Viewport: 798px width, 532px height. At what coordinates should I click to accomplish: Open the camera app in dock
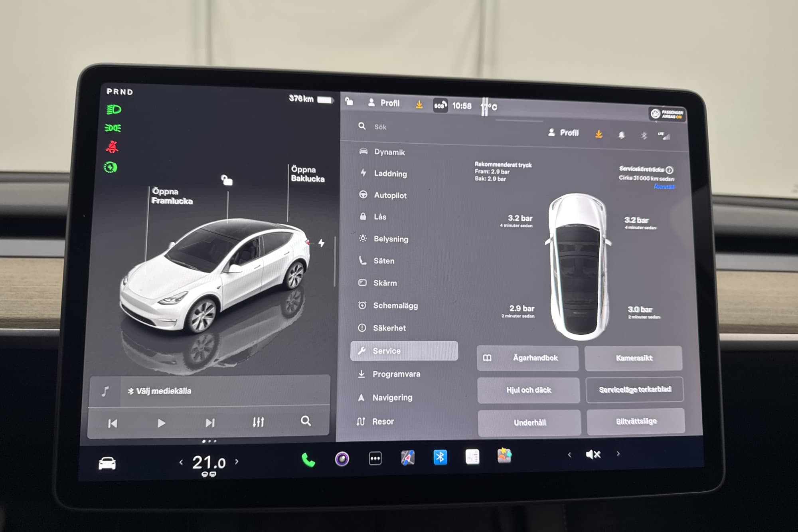pyautogui.click(x=342, y=459)
